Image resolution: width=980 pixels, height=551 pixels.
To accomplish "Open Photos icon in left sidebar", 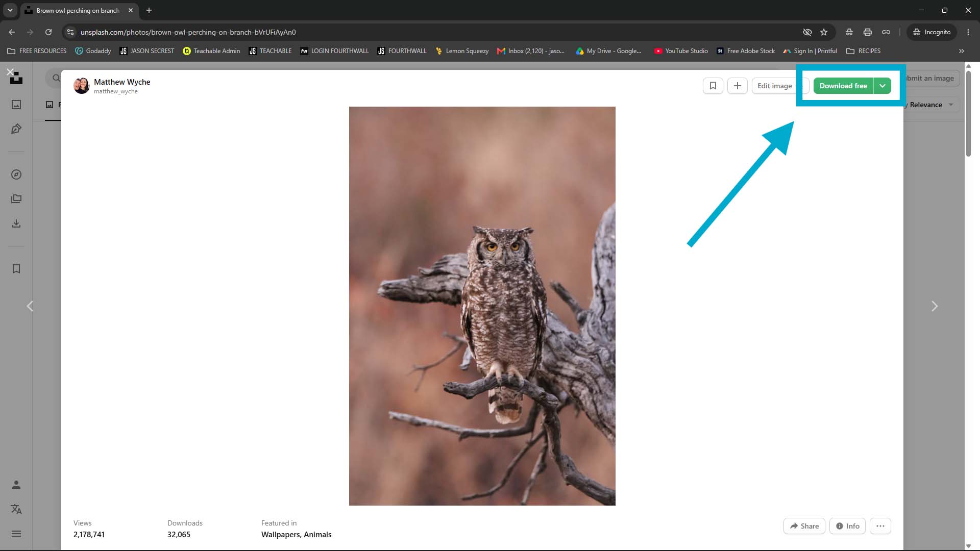I will 16,105.
